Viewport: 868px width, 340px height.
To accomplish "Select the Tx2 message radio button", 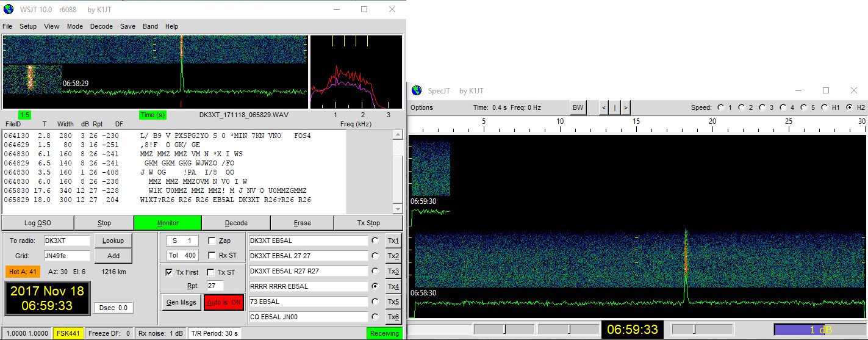I will point(375,256).
